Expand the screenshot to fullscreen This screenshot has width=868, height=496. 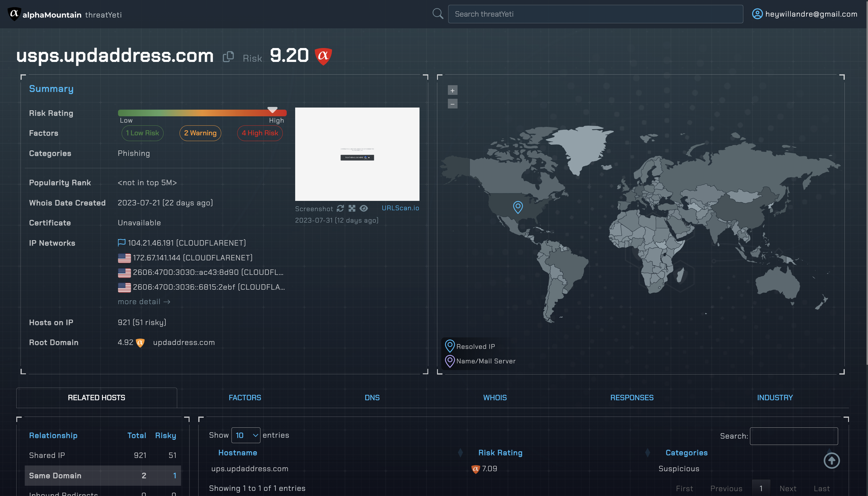pyautogui.click(x=352, y=208)
